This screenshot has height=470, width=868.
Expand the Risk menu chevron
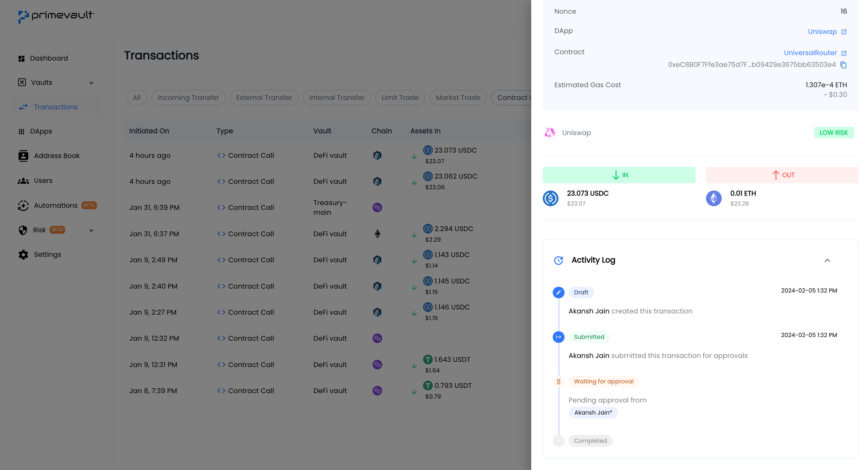click(x=91, y=230)
